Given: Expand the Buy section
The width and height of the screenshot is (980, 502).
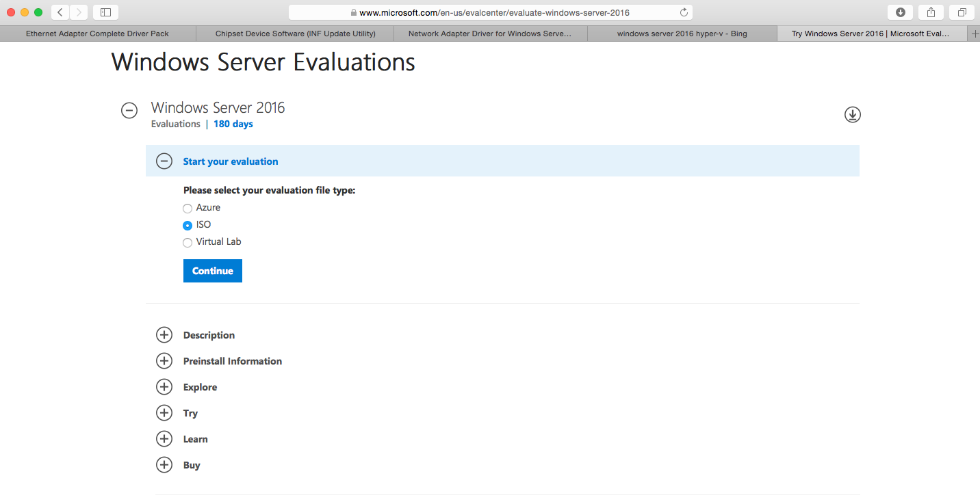Looking at the screenshot, I should pos(164,465).
